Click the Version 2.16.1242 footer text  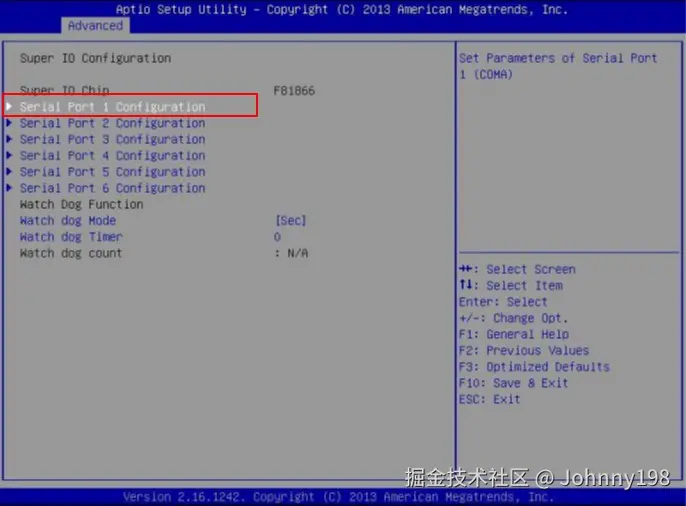tap(338, 497)
